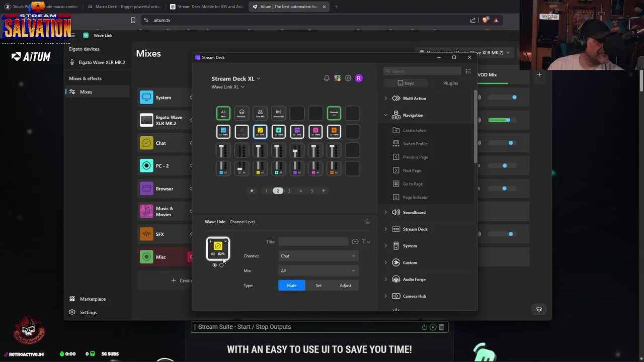The image size is (644, 362).
Task: Open Stream Deck notifications bell
Action: pos(327,78)
